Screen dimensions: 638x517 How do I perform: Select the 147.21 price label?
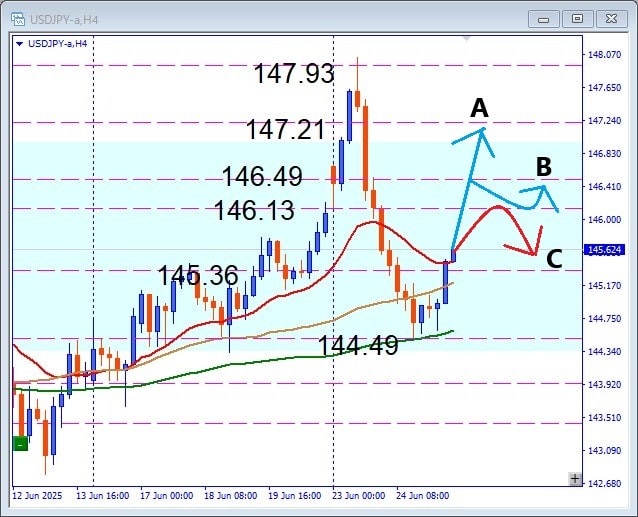click(286, 129)
